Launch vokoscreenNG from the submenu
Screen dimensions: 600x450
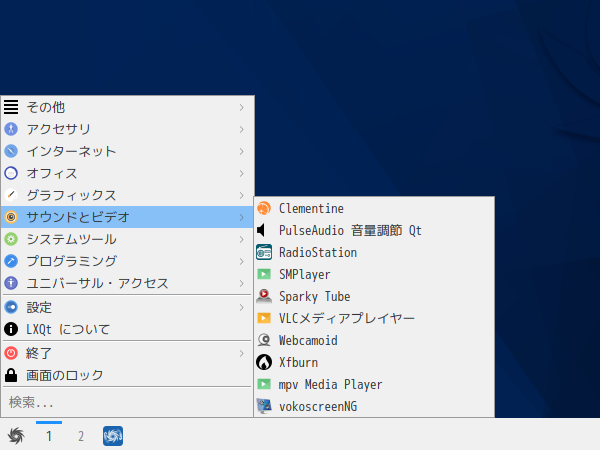tap(374, 406)
